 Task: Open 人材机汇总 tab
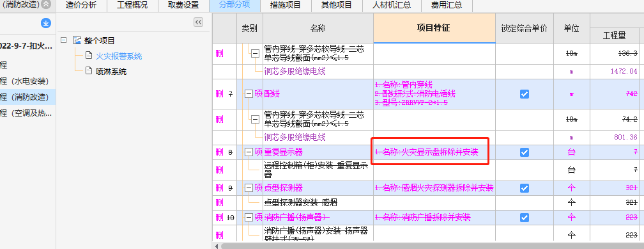tap(391, 5)
